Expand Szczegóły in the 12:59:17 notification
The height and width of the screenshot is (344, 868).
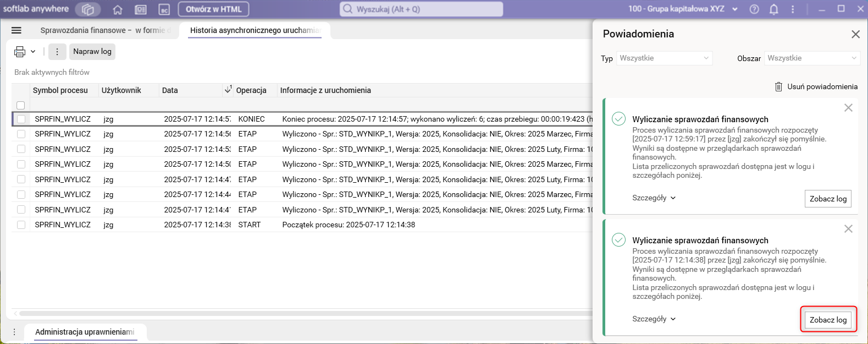(654, 198)
